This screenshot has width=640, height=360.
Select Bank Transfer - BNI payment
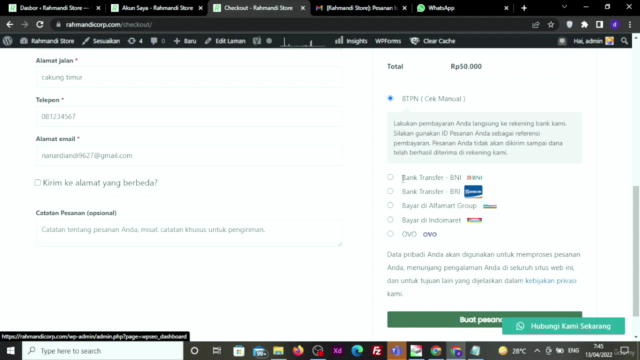390,177
